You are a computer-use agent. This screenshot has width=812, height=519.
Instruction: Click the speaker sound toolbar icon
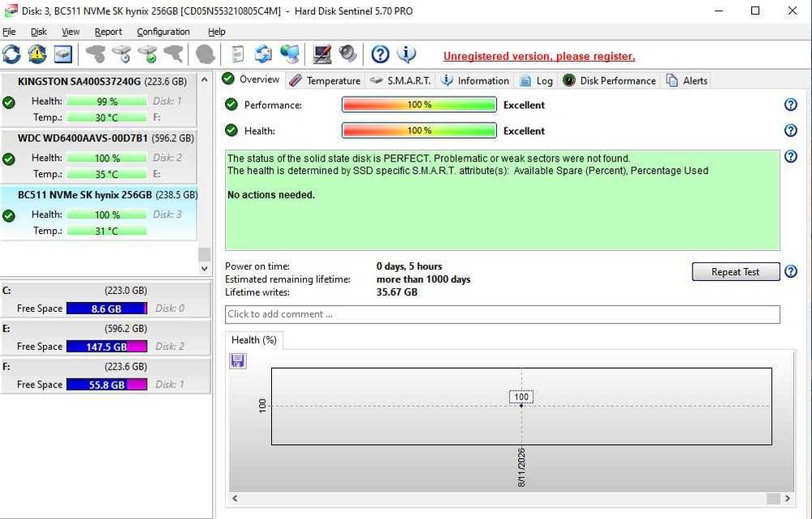(348, 54)
